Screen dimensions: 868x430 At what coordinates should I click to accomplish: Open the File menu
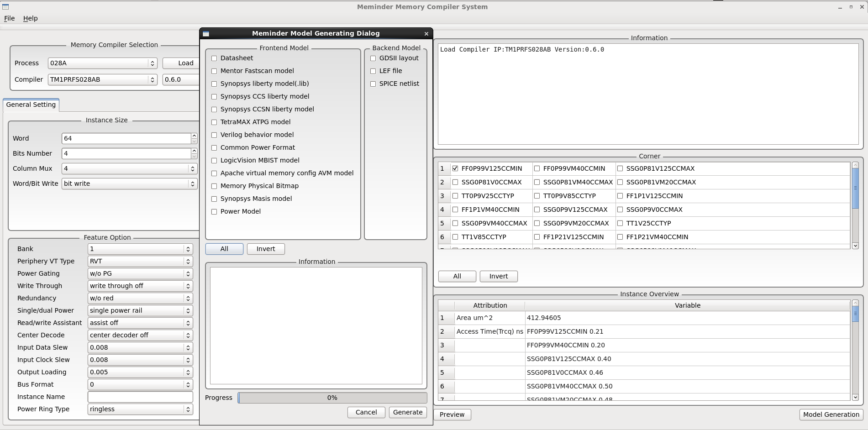[x=10, y=18]
